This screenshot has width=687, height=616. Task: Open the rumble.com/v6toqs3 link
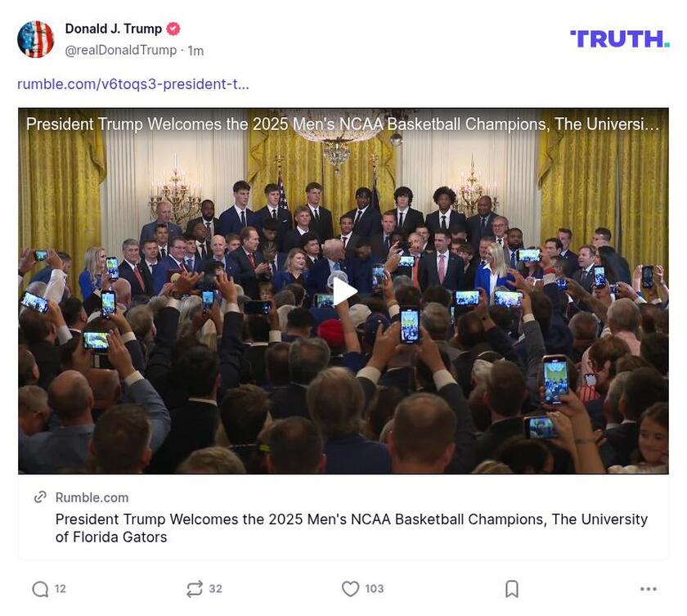tap(133, 84)
